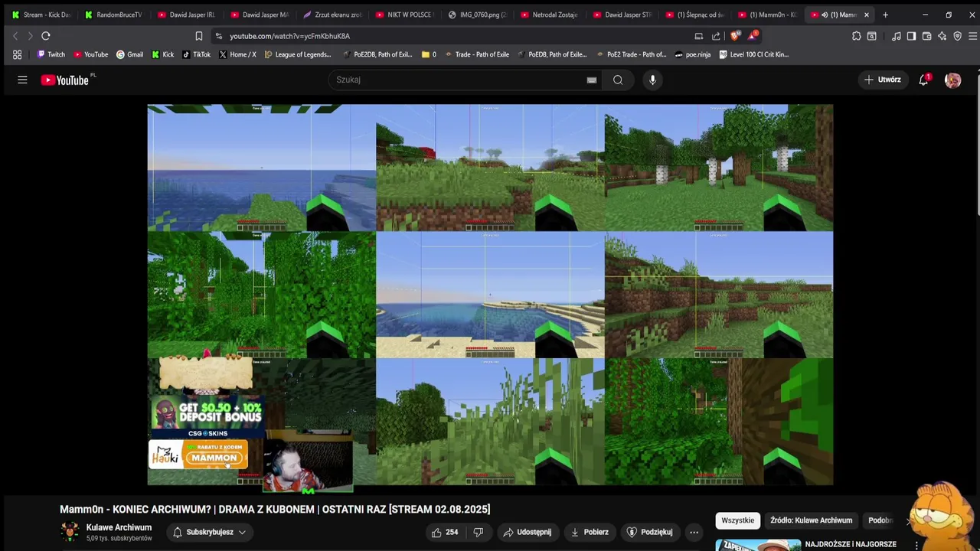Open the three-dots more actions menu under the video
Viewport: 980px width, 551px height.
click(694, 532)
